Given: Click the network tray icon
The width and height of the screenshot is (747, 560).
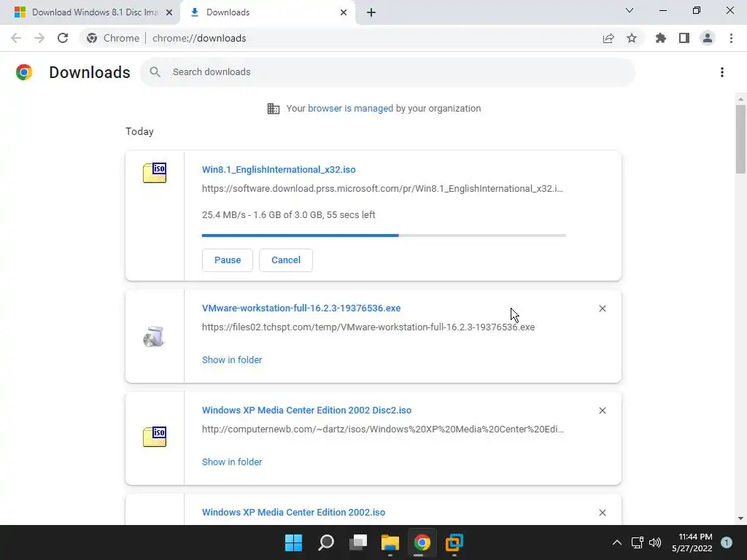Looking at the screenshot, I should [x=637, y=542].
